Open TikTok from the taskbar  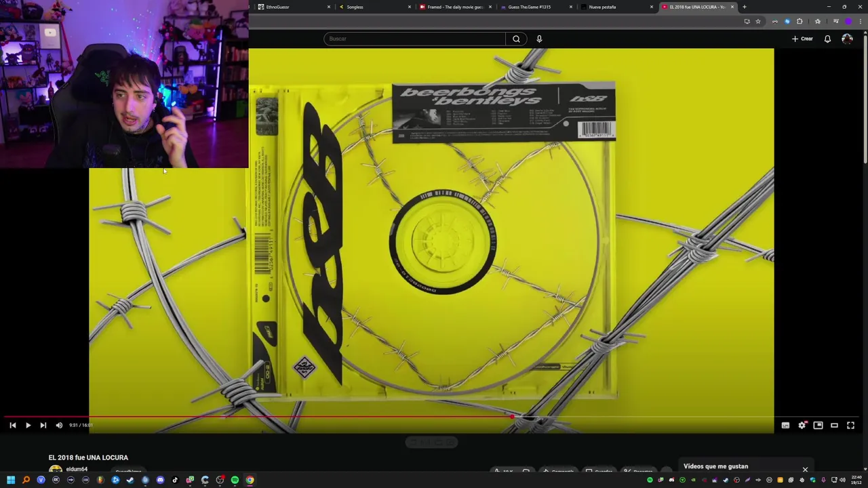(175, 480)
